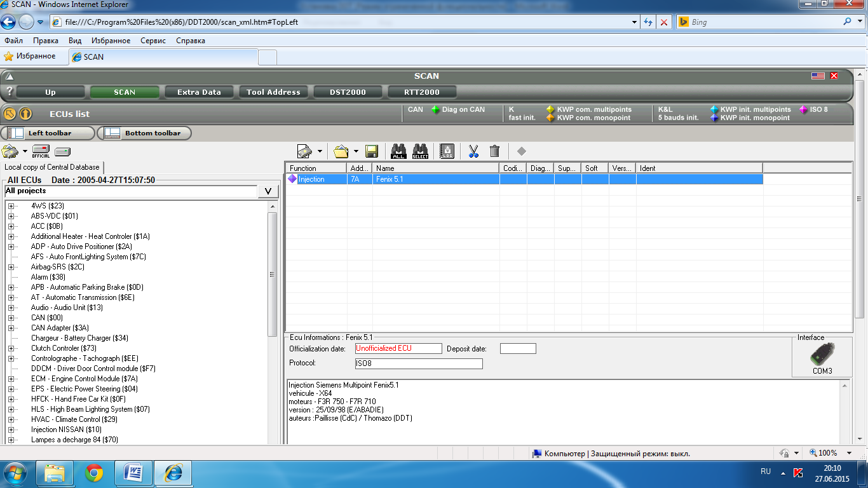Click the empty Deposit date field
This screenshot has width=868, height=488.
tap(518, 349)
